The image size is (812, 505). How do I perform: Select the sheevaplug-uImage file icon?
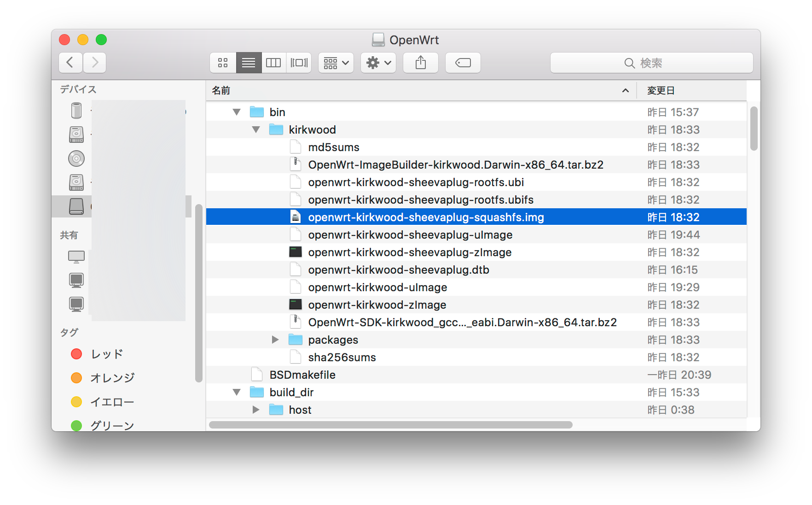[x=296, y=235]
